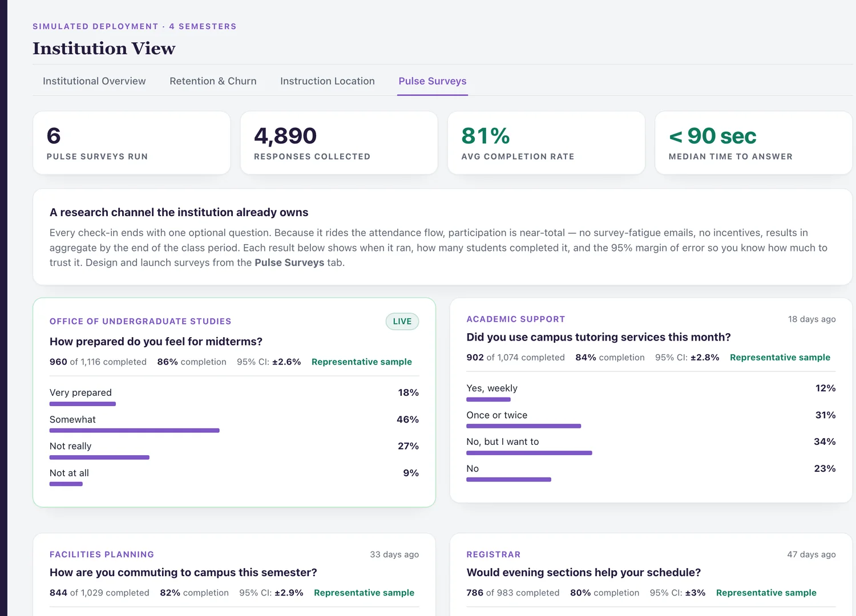Click the 81% Avg Completion Rate card
The image size is (856, 616).
[546, 143]
